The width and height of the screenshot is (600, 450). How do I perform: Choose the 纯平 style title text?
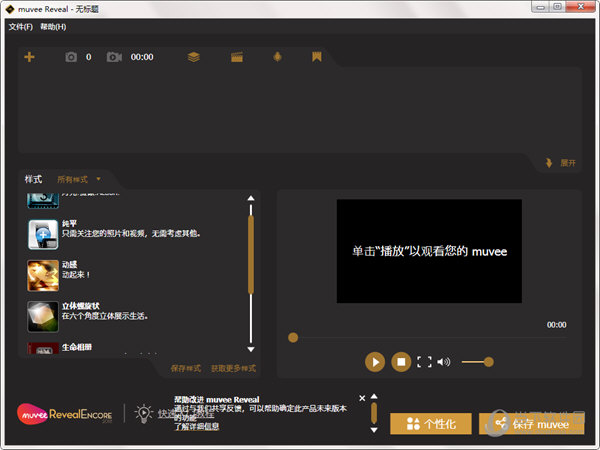click(x=69, y=223)
